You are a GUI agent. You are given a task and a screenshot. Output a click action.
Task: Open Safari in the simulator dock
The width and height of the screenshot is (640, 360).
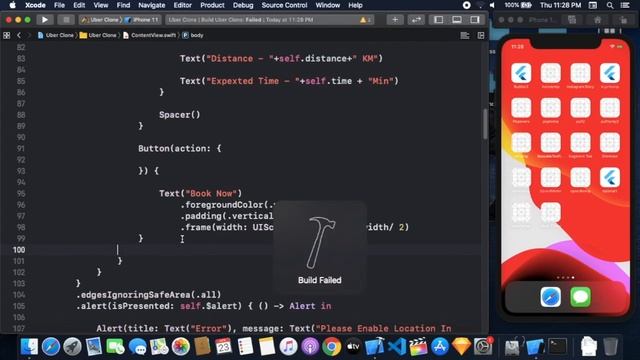point(550,297)
